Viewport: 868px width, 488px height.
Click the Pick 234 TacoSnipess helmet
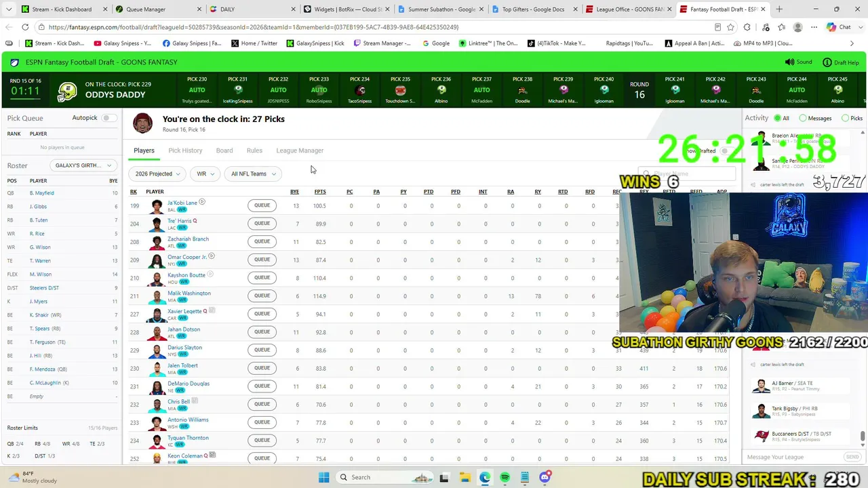pos(360,90)
